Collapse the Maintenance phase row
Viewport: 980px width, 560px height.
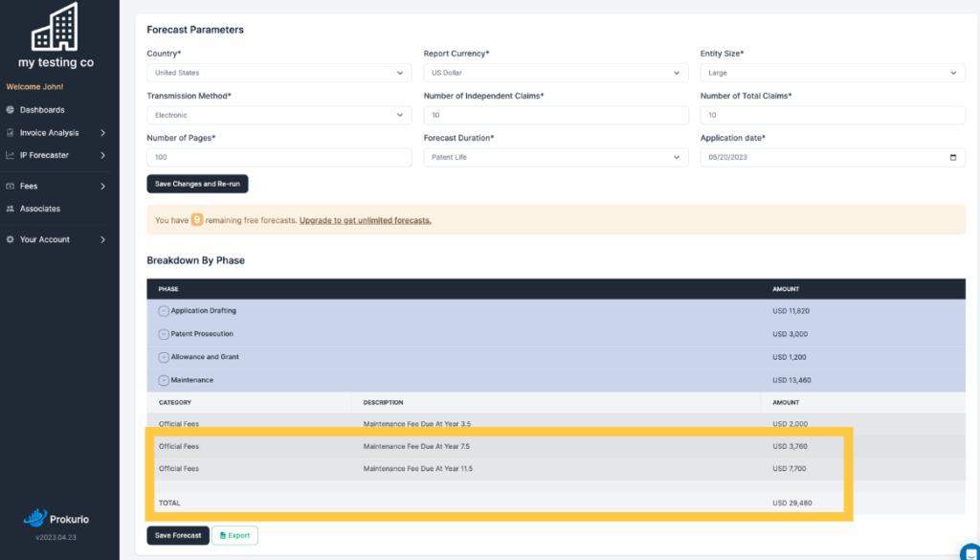pyautogui.click(x=164, y=380)
